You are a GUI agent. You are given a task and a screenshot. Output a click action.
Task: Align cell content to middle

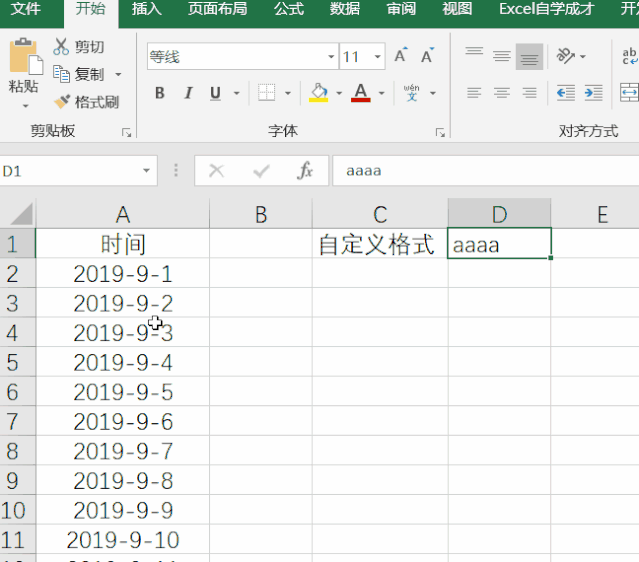502,56
